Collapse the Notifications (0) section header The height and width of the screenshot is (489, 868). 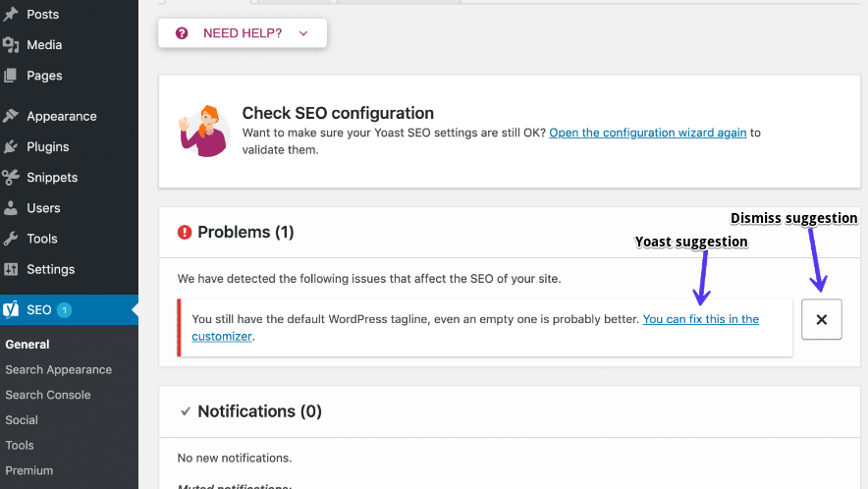click(510, 411)
